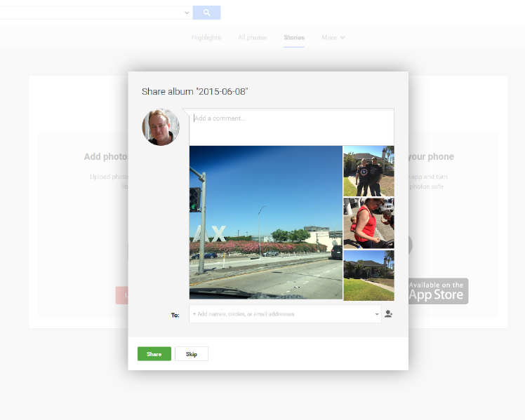The height and width of the screenshot is (420, 525).
Task: Switch to the Highlights tab
Action: (206, 37)
